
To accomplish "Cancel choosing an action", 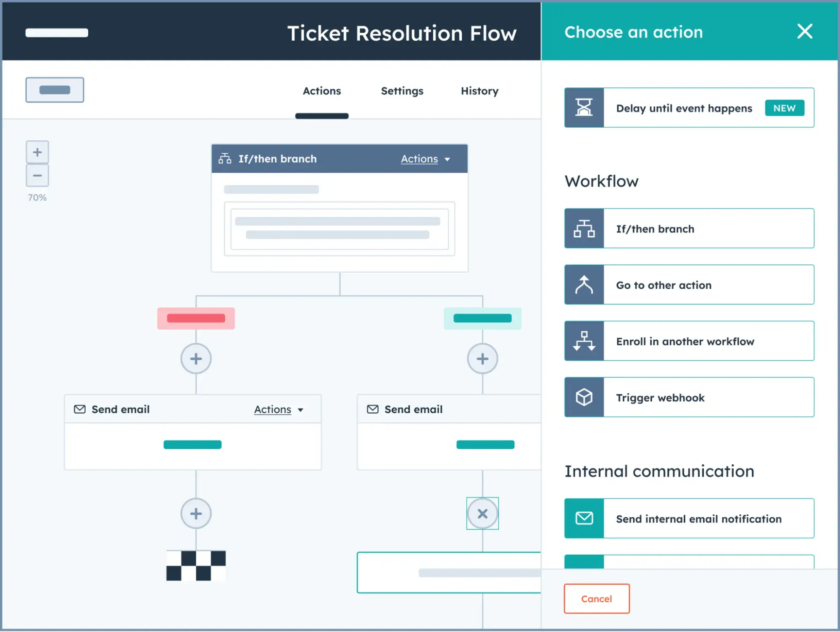I will pos(596,598).
